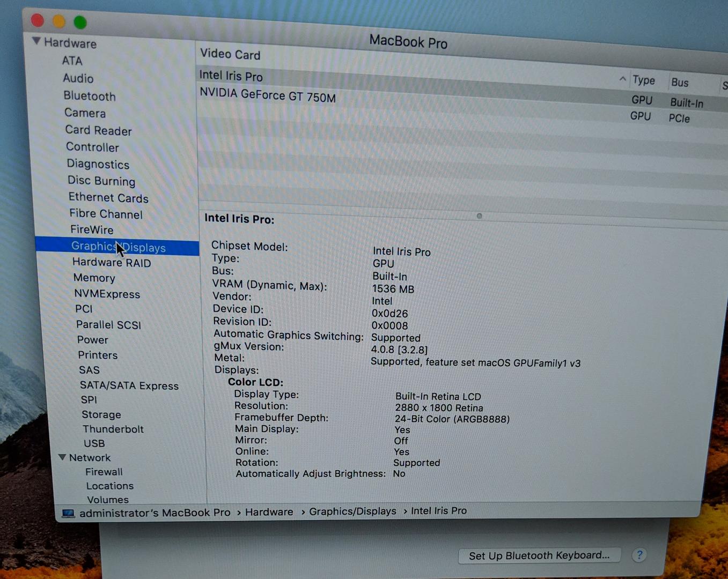This screenshot has width=728, height=579.
Task: Go to administrator's MacBook Pro in path bar
Action: (155, 513)
